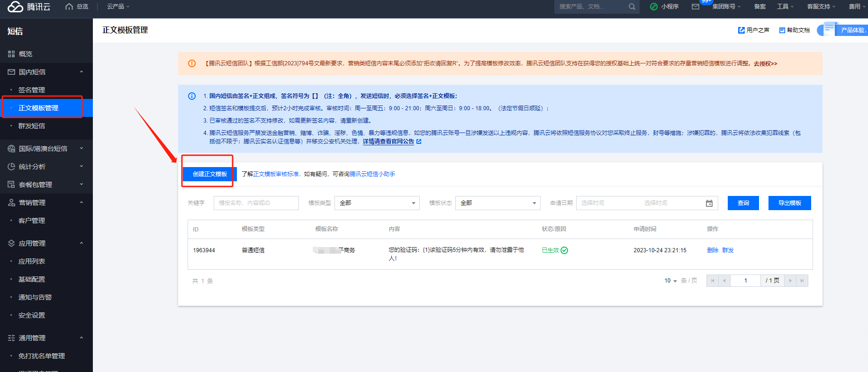Click the blue info notice icon
The image size is (868, 372).
[192, 96]
